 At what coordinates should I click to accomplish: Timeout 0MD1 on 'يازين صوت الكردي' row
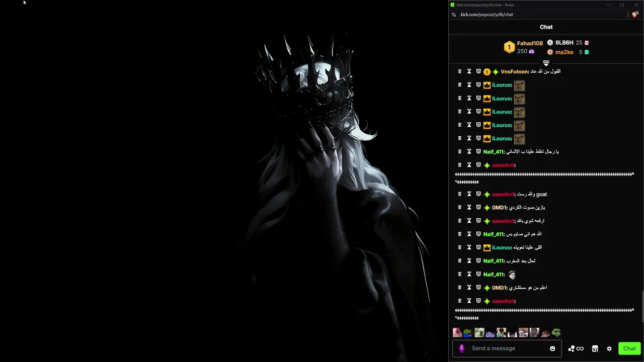coord(469,208)
